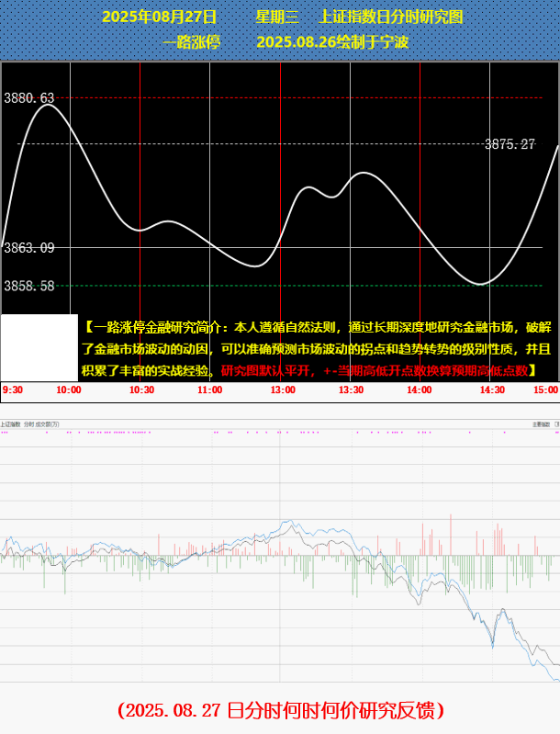
Task: Click the 一路涨停 author name in header
Action: [192, 42]
